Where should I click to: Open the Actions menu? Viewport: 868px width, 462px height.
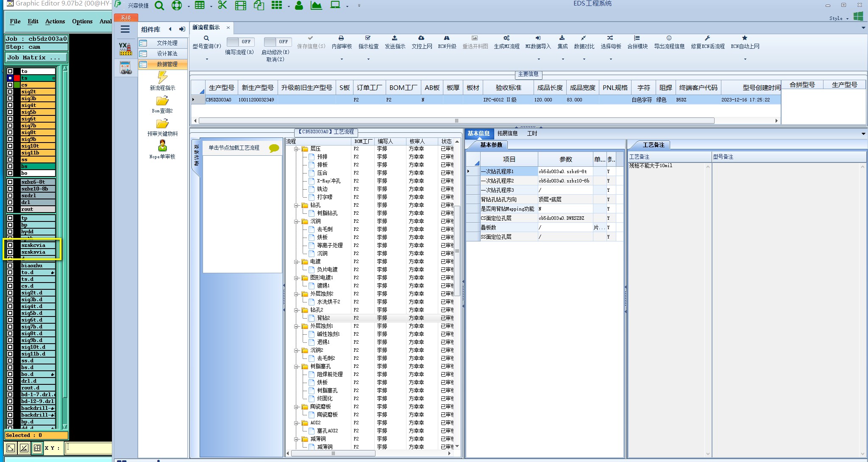pos(55,21)
